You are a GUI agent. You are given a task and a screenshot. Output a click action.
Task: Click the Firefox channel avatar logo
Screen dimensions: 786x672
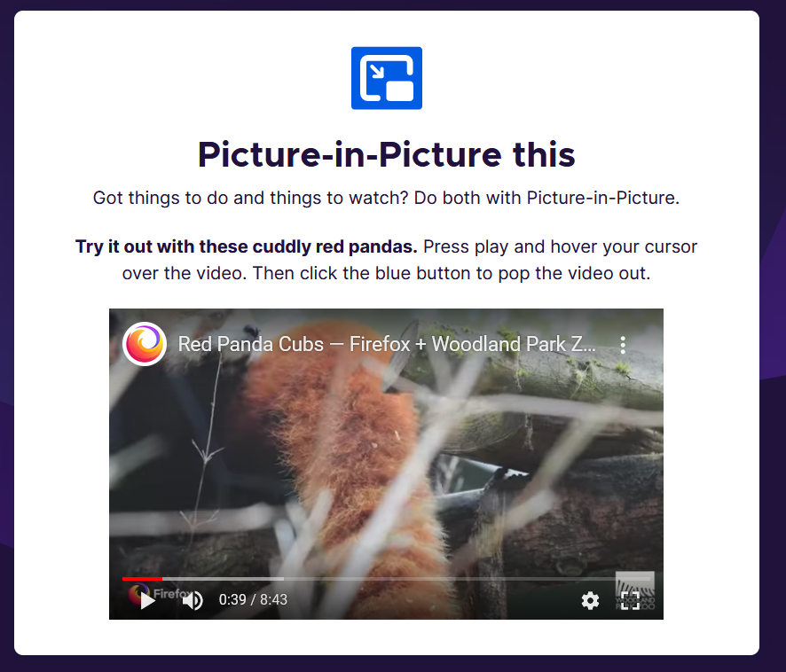(145, 344)
